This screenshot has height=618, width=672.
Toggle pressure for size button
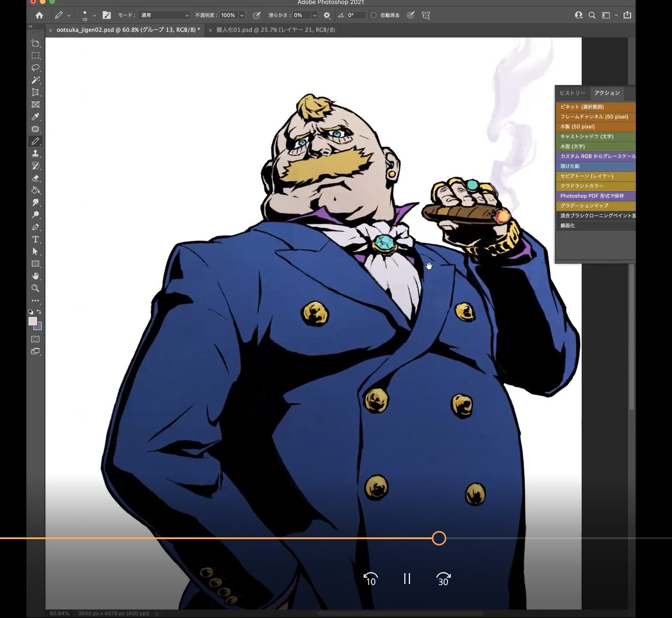coord(411,15)
